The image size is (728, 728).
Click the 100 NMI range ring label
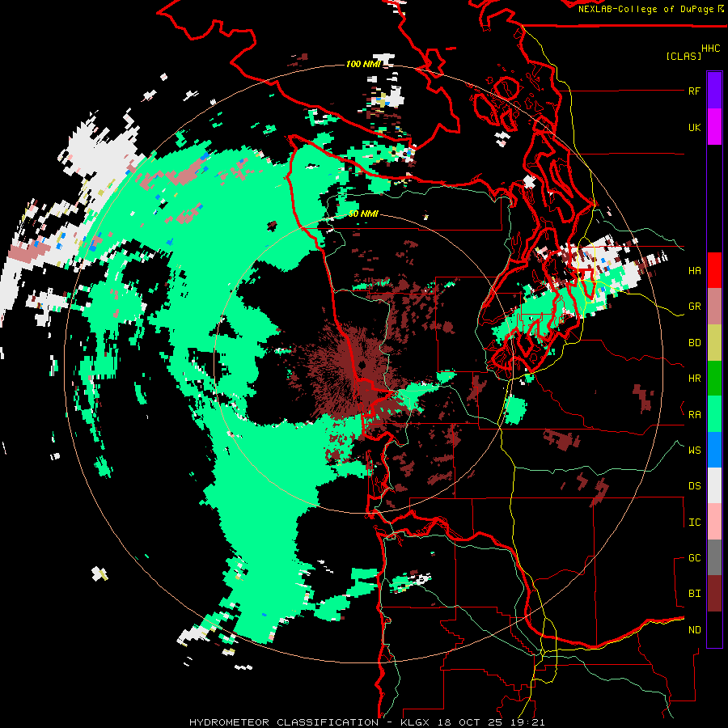click(x=363, y=64)
